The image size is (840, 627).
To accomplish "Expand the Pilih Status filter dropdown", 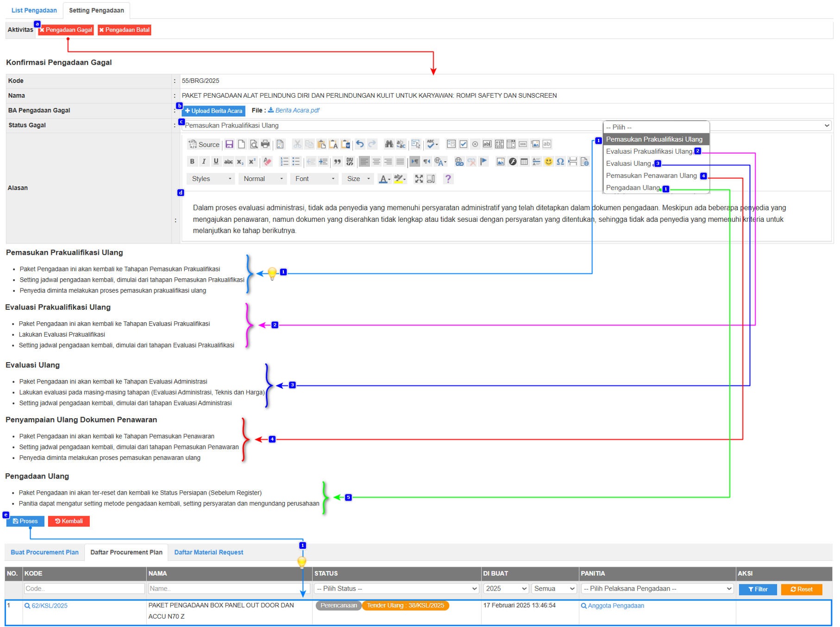I will pos(396,589).
